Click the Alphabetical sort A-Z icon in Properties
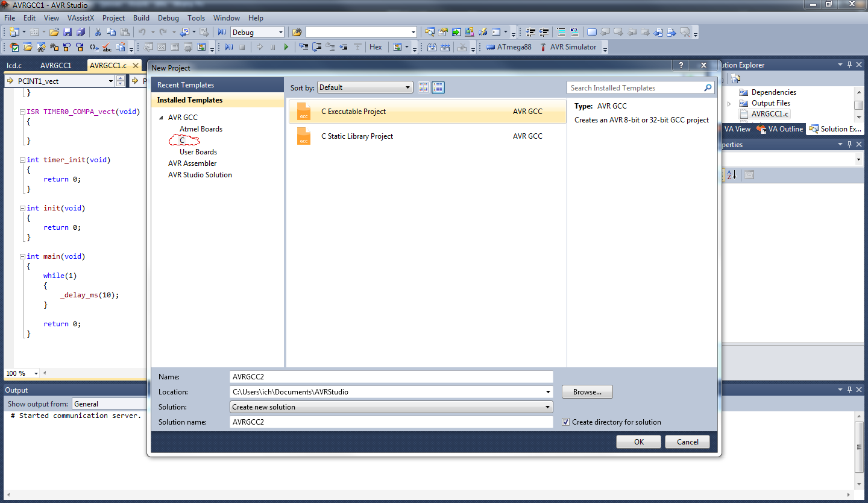This screenshot has height=503, width=868. click(731, 175)
